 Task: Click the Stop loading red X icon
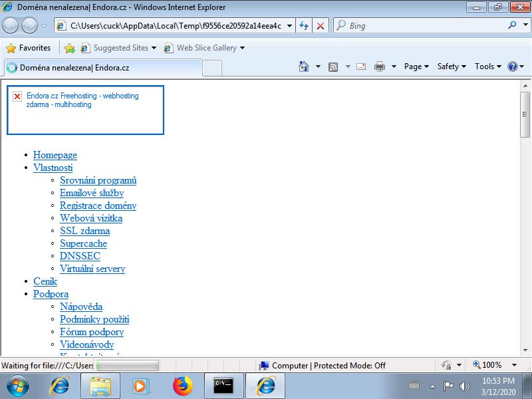click(321, 26)
